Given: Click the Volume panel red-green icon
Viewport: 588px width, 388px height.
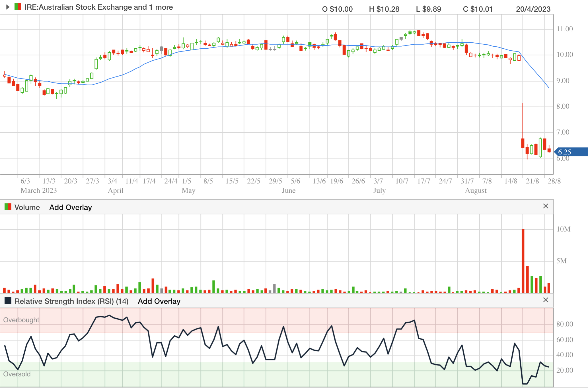Looking at the screenshot, I should 8,207.
